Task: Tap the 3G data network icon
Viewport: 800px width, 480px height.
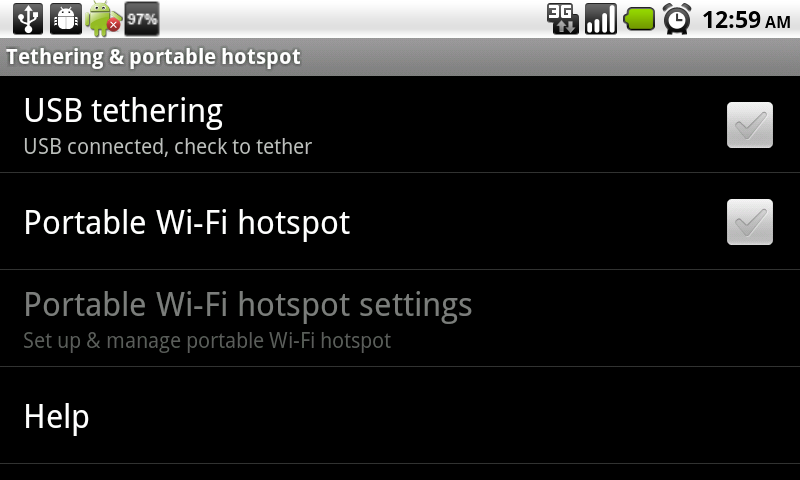Action: (x=562, y=19)
